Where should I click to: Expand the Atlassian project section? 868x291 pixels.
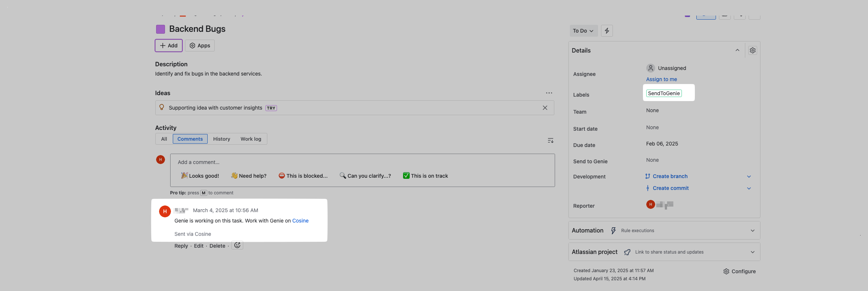coord(752,252)
